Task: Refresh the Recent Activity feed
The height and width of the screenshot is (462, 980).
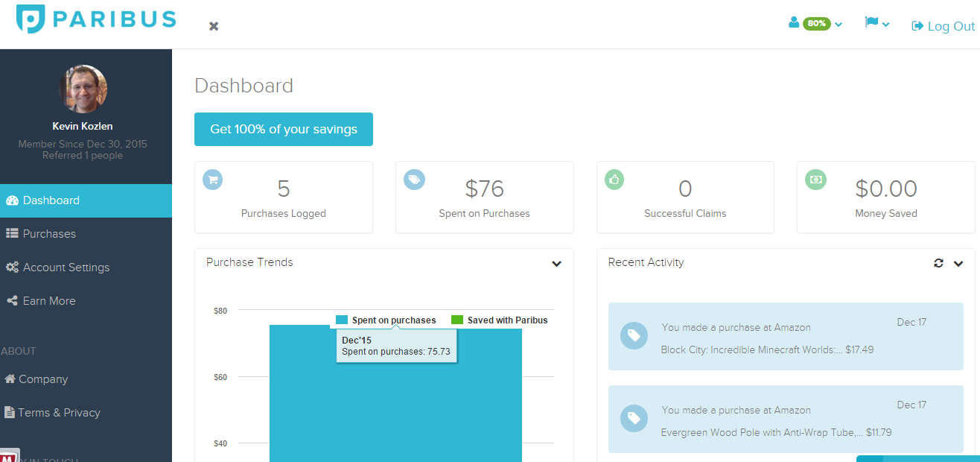Action: tap(938, 263)
